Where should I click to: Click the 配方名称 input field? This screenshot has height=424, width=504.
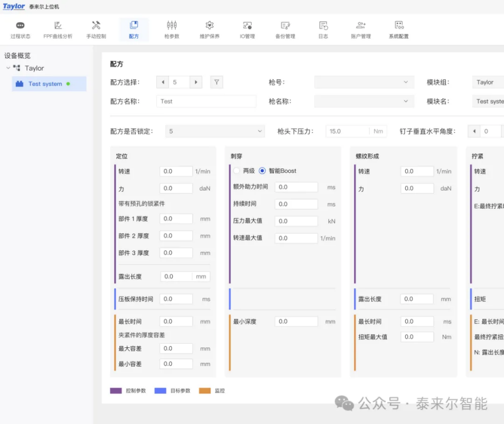[x=206, y=101]
